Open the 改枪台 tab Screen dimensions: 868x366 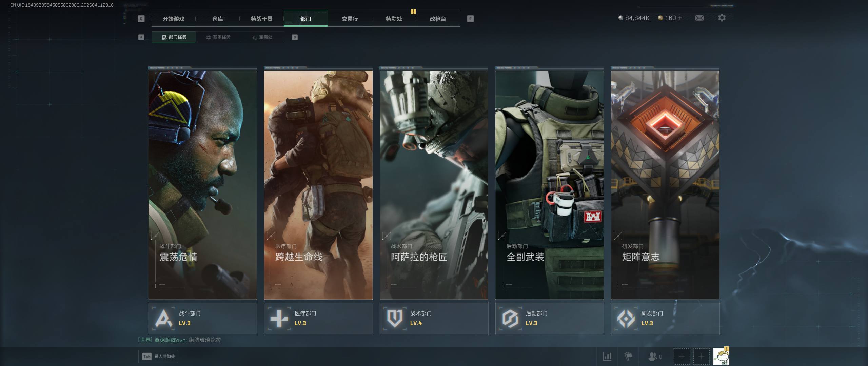[438, 19]
